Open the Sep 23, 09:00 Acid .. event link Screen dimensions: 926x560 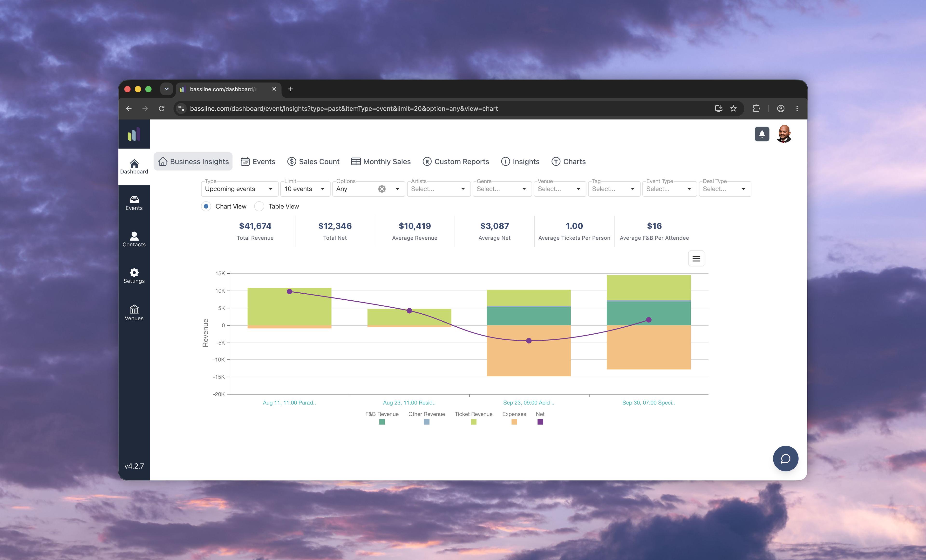[x=528, y=403]
